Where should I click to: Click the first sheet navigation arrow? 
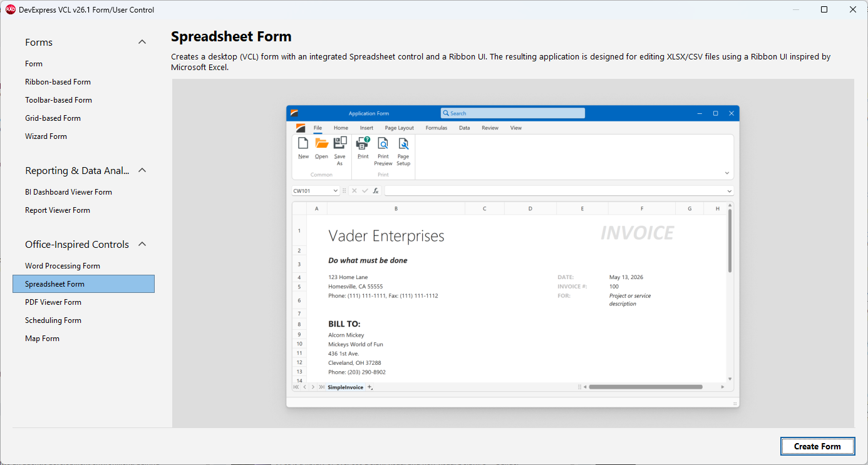[296, 387]
